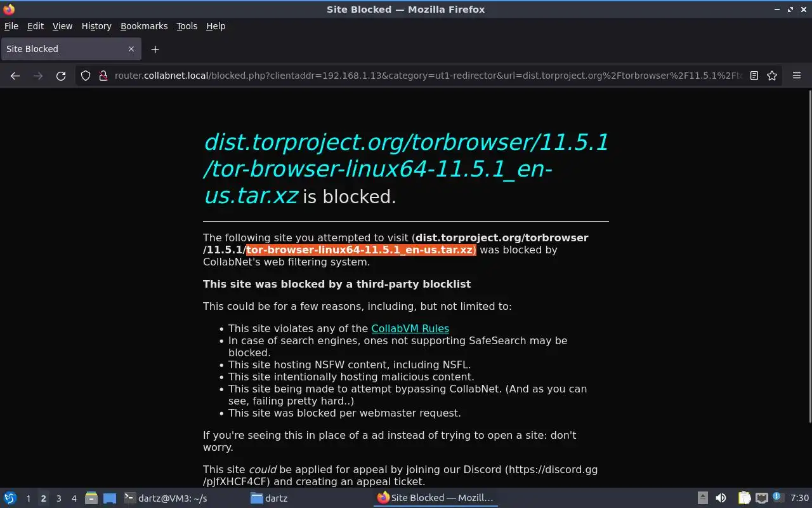Image resolution: width=812 pixels, height=508 pixels.
Task: Go back to the previous page
Action: point(15,76)
